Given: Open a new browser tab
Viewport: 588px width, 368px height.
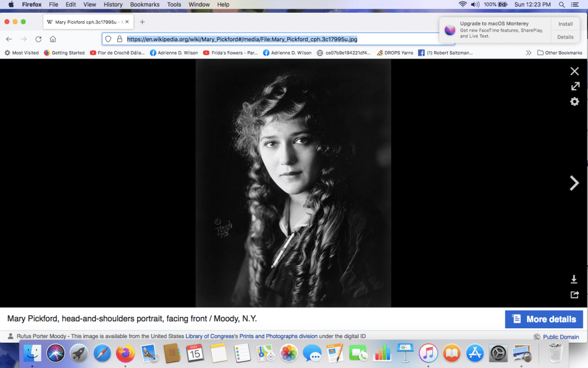Looking at the screenshot, I should (x=142, y=22).
